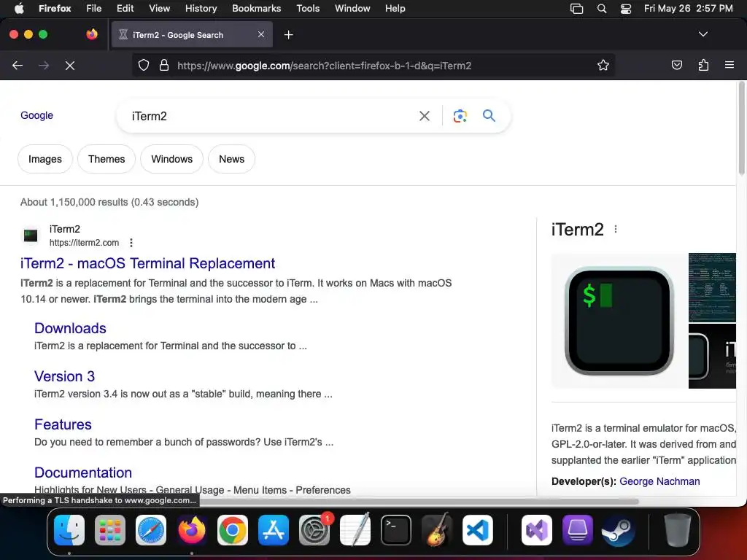The image size is (747, 560).
Task: Click the vertical page scrollbar
Action: click(x=741, y=128)
